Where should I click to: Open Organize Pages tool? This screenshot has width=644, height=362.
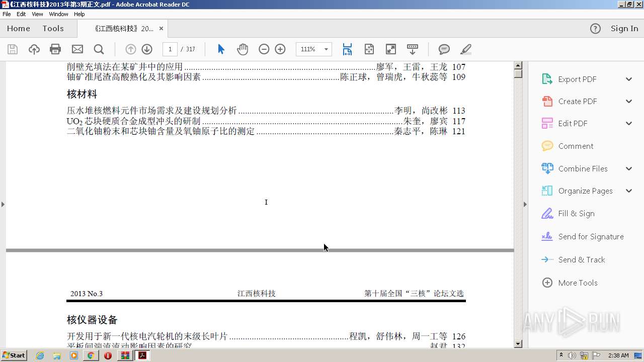click(x=585, y=191)
